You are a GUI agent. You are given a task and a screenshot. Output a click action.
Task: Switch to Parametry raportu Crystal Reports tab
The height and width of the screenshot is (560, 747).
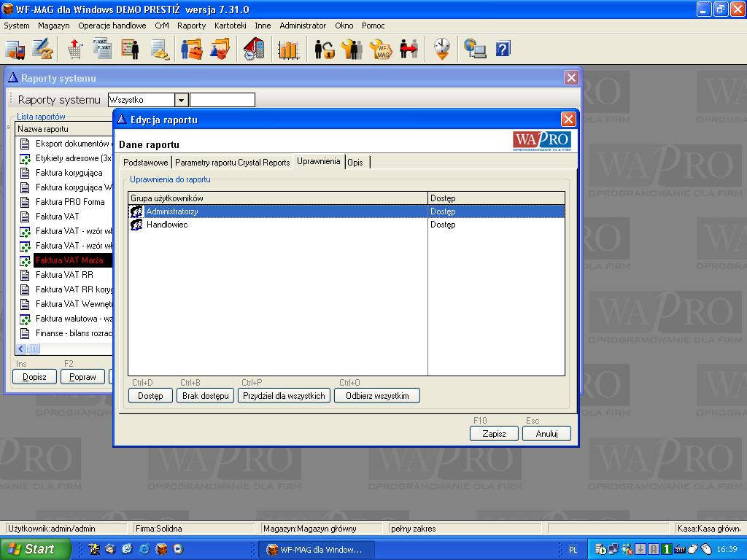232,163
